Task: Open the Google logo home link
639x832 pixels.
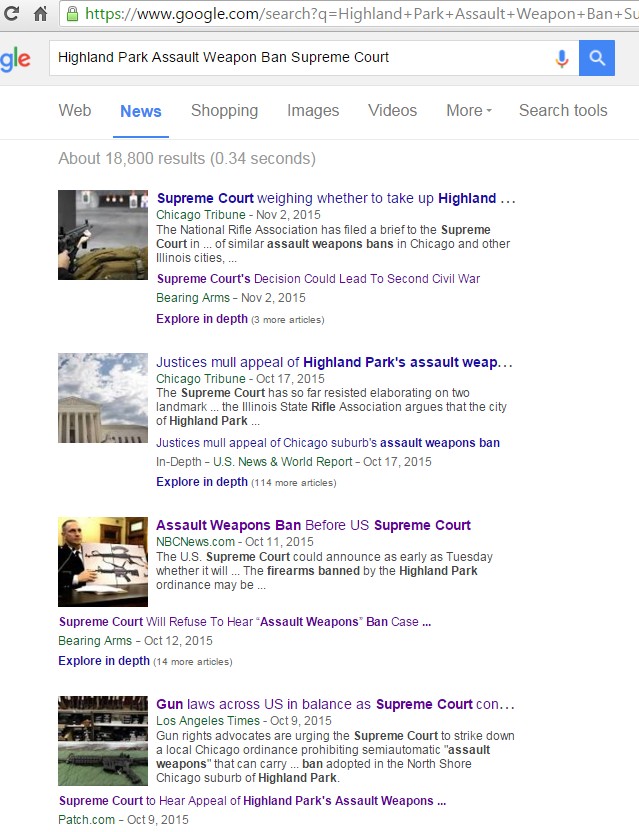Action: coord(15,59)
